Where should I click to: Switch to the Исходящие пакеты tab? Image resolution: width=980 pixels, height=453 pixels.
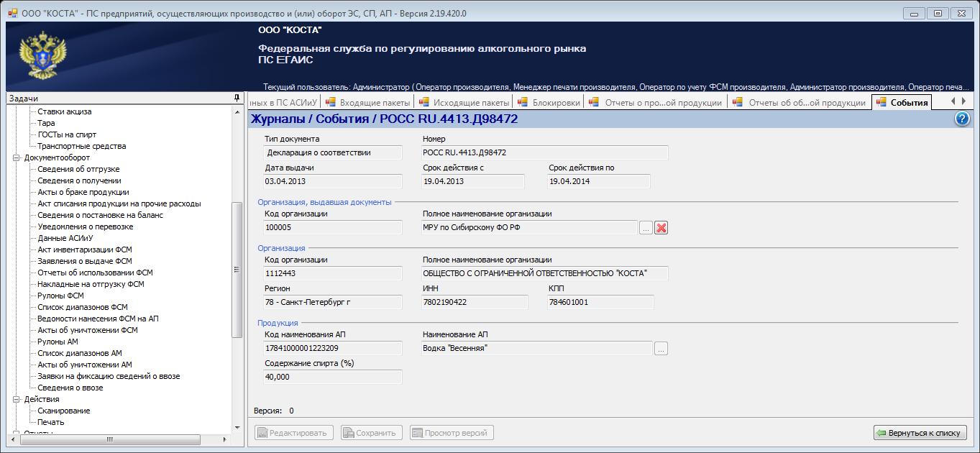tap(464, 102)
